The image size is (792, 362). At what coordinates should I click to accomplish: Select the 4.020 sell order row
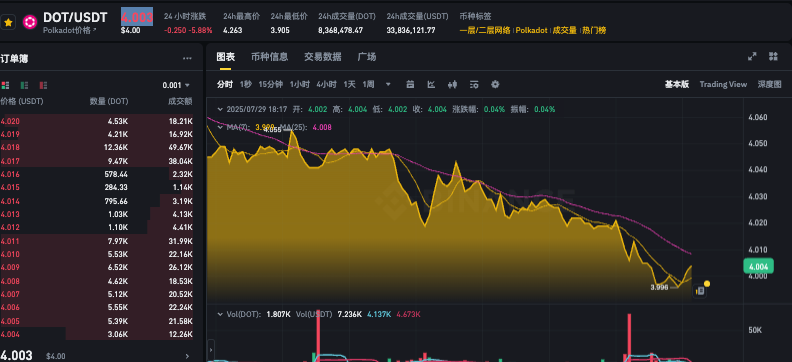click(x=96, y=121)
